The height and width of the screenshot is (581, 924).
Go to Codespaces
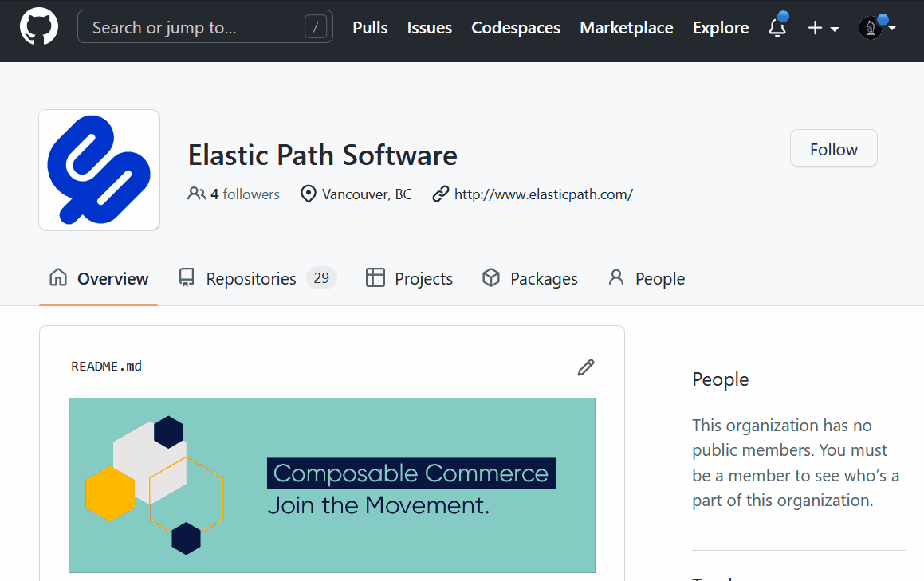tap(516, 28)
